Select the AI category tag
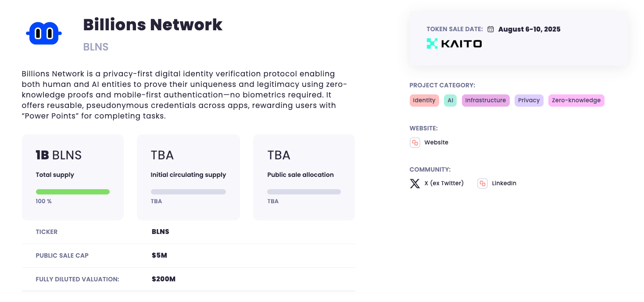 pyautogui.click(x=450, y=100)
